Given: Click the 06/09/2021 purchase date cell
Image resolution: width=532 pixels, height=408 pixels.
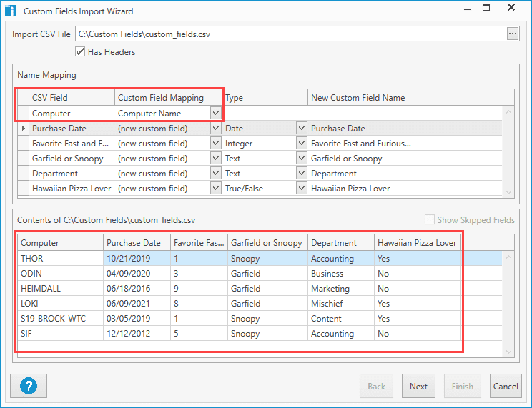Looking at the screenshot, I should (x=137, y=303).
